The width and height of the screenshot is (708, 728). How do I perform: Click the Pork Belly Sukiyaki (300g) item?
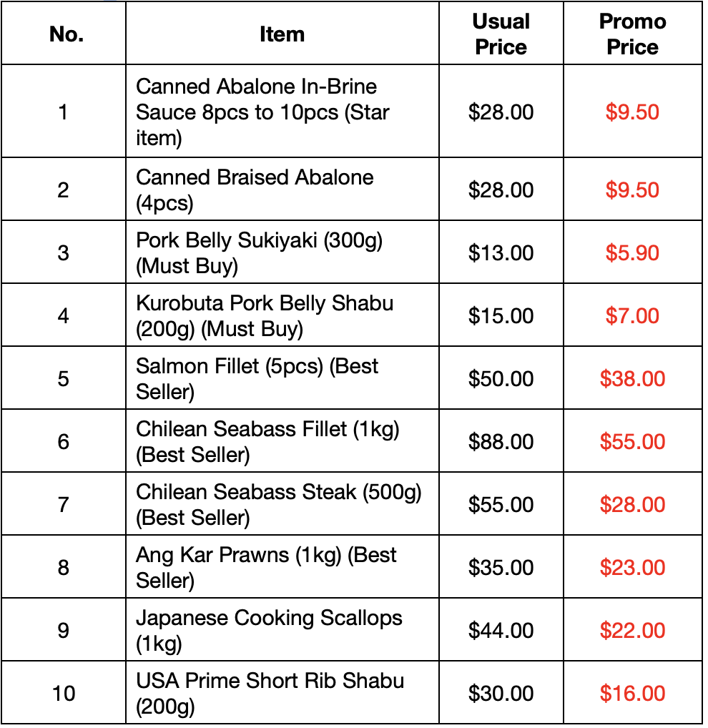[x=259, y=253]
